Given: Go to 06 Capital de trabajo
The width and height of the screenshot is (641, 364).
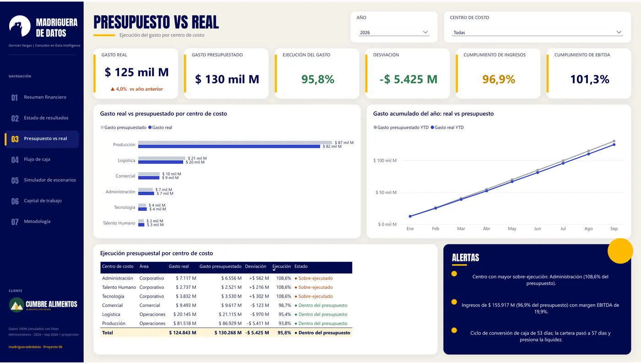Looking at the screenshot, I should (x=42, y=201).
